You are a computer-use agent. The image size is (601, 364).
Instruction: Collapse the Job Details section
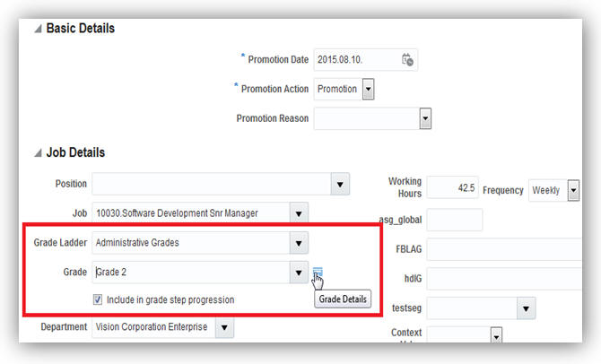click(38, 153)
